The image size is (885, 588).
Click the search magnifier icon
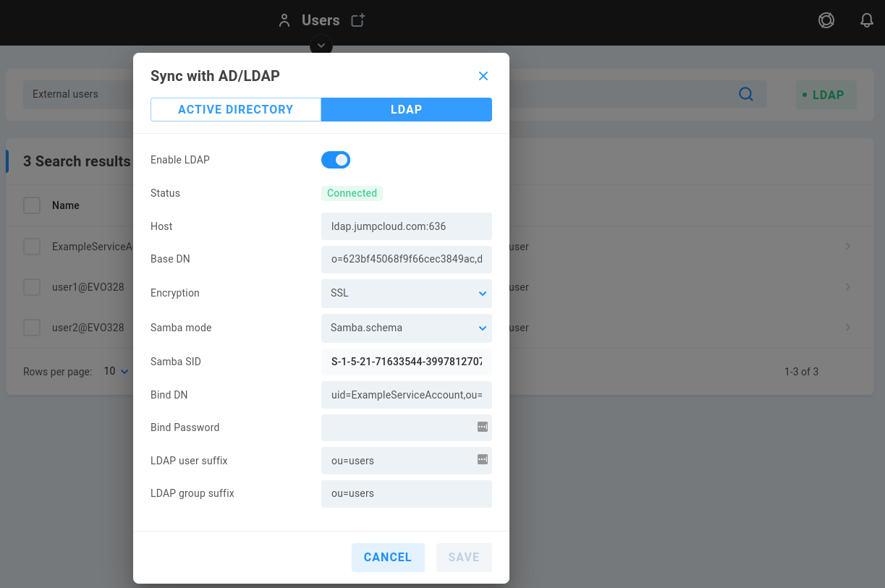[x=746, y=94]
